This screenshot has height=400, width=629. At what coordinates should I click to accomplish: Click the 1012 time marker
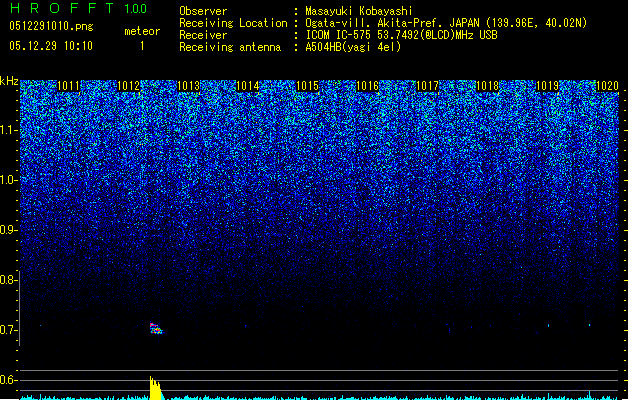pyautogui.click(x=128, y=86)
